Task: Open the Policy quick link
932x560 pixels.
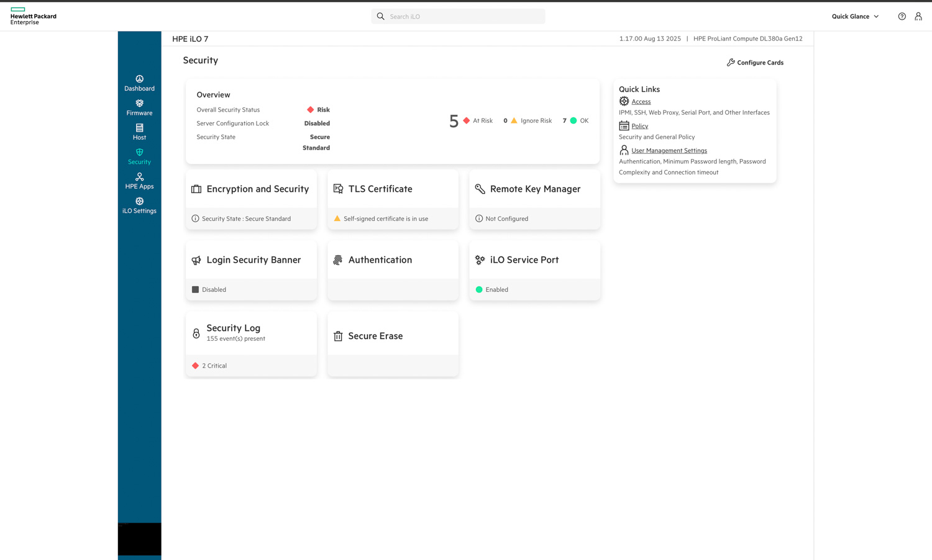Action: pos(639,126)
